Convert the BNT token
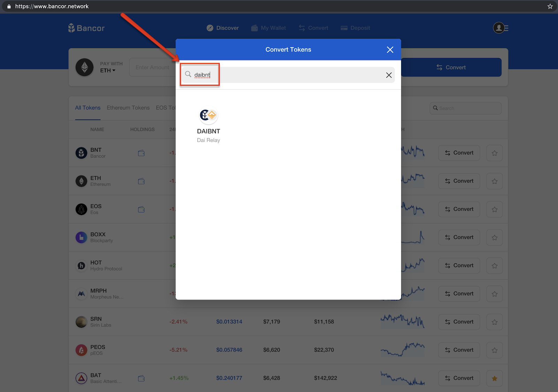This screenshot has width=558, height=392. pyautogui.click(x=459, y=153)
